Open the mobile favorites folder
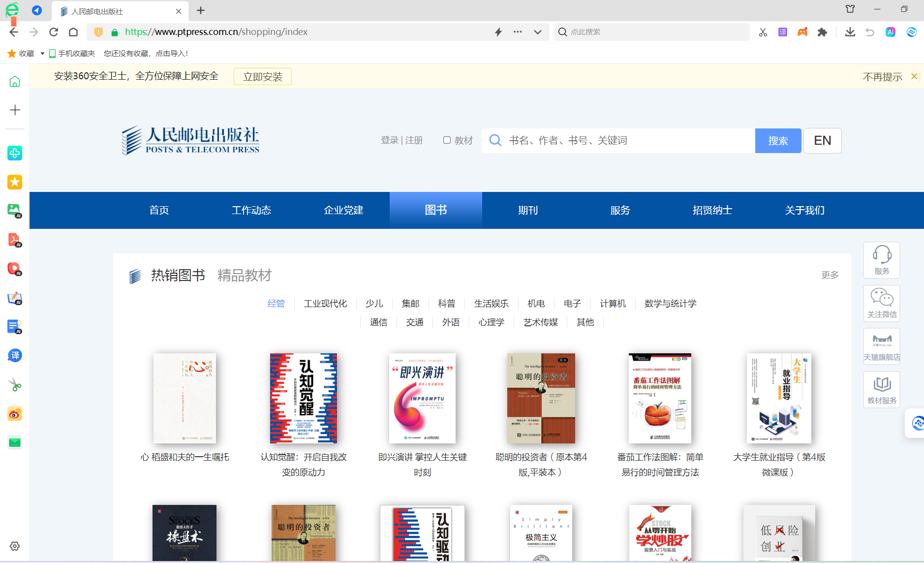 [72, 53]
